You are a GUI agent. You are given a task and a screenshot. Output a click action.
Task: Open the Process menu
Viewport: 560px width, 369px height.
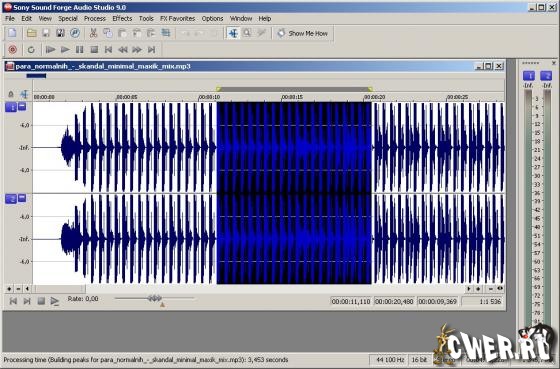[95, 19]
